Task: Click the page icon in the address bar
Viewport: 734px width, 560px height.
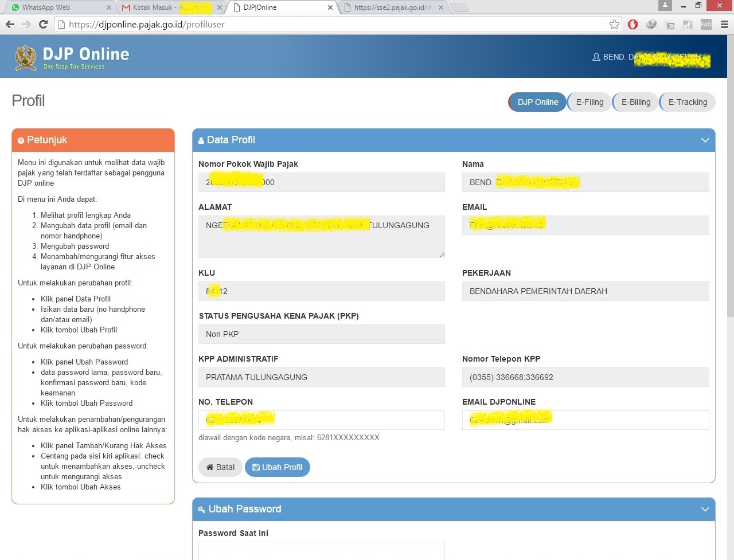Action: pos(61,24)
